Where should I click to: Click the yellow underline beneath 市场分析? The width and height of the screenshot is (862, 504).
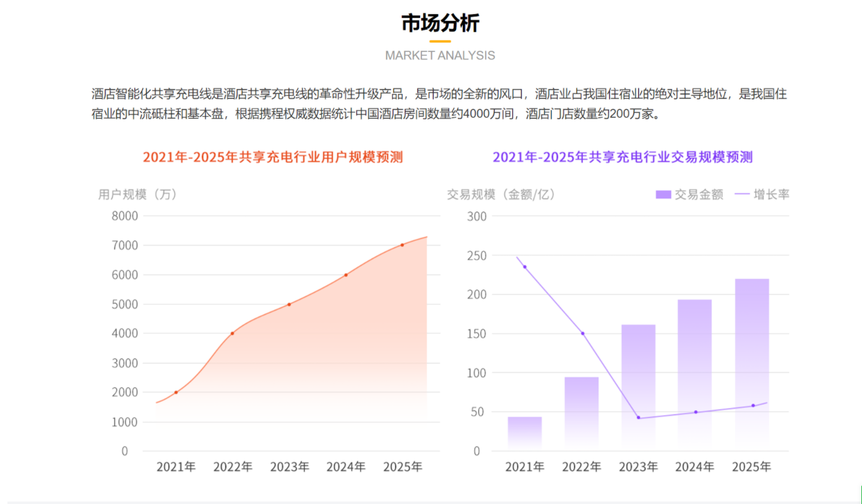tap(440, 41)
